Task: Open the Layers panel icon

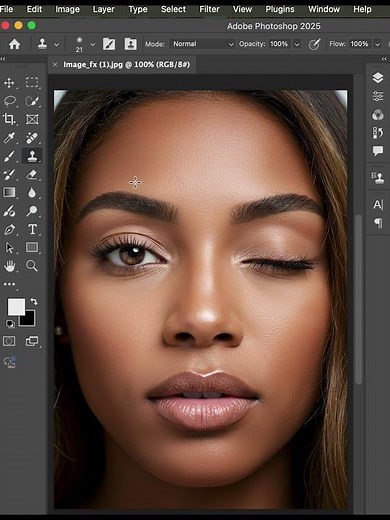Action: (378, 78)
